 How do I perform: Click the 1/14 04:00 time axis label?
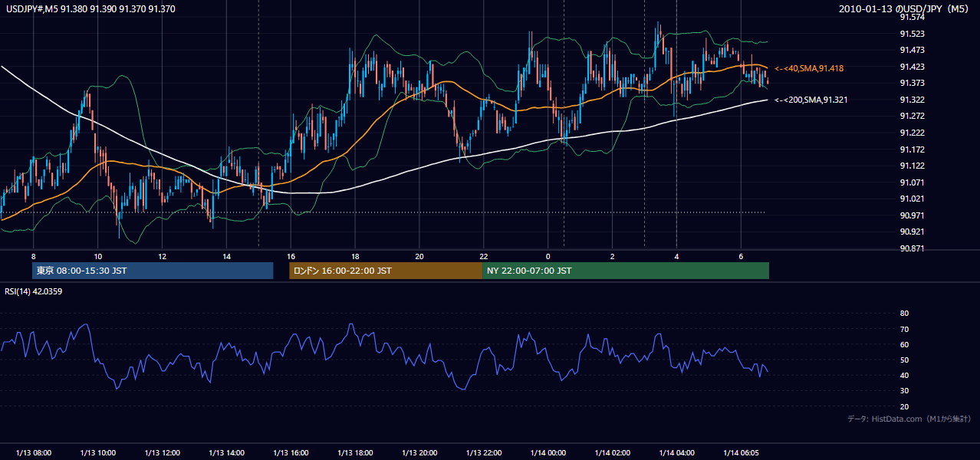(x=676, y=452)
